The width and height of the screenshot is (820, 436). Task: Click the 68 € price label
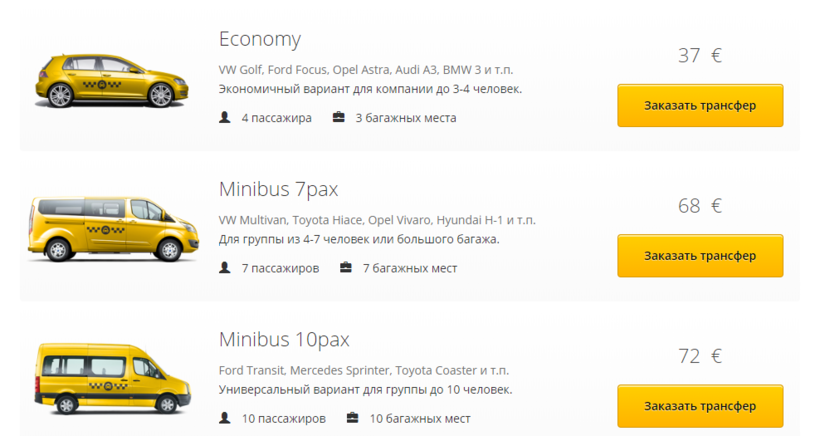click(699, 206)
